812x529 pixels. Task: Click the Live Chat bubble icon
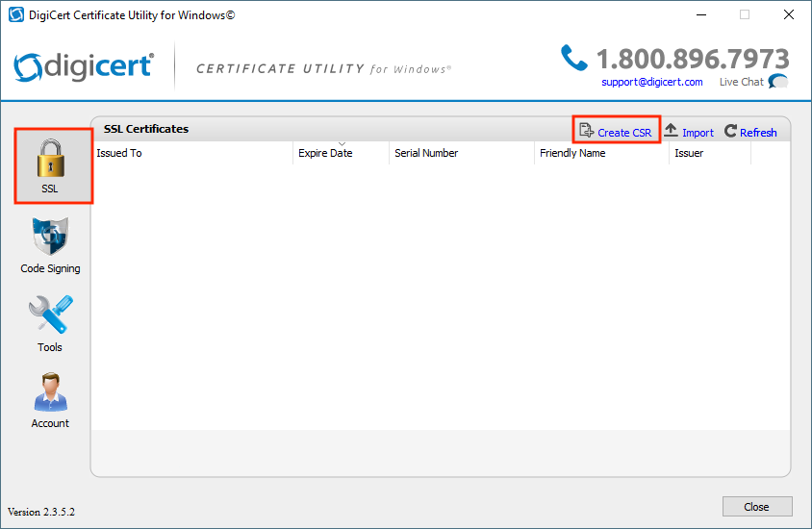coord(777,82)
